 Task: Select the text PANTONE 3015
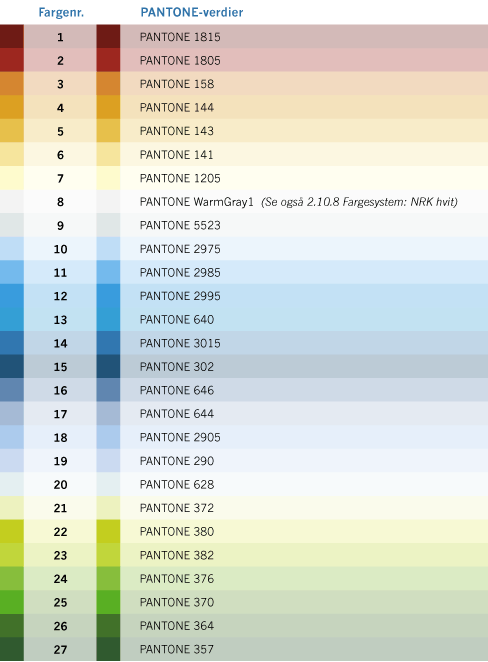pos(180,343)
